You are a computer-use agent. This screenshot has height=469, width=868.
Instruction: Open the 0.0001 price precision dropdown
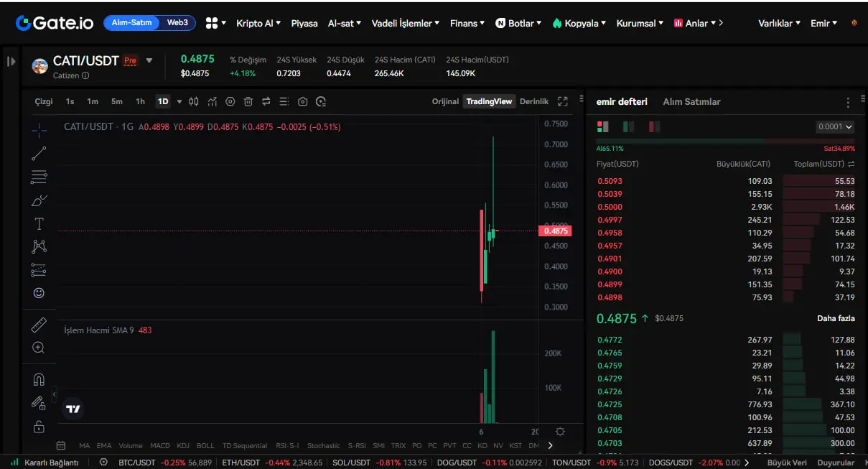click(x=835, y=126)
